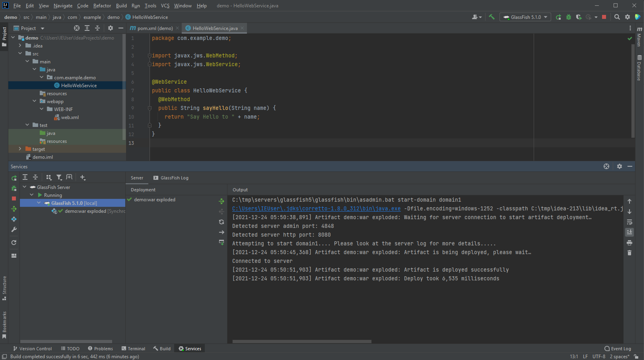The height and width of the screenshot is (360, 644).
Task: Open the Navigate menu
Action: (63, 6)
